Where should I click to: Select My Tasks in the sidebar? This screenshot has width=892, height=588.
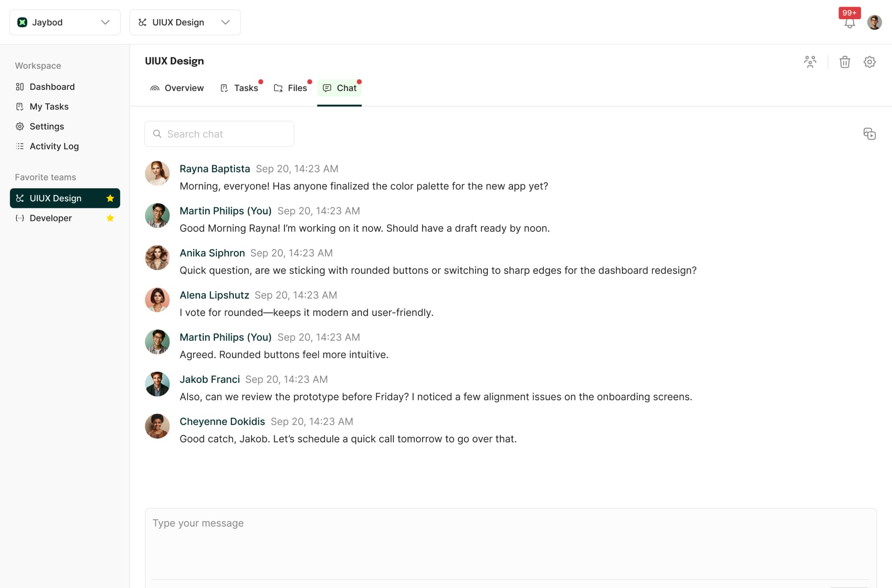49,106
